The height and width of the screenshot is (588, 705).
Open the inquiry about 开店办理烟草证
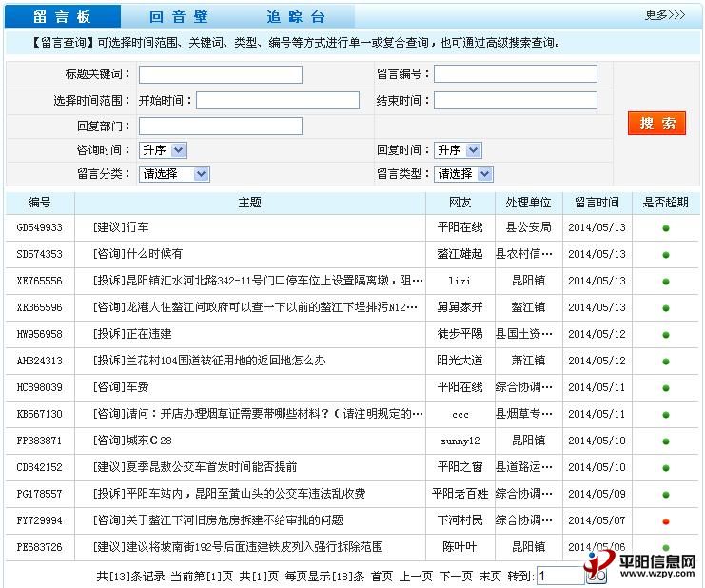coord(258,414)
